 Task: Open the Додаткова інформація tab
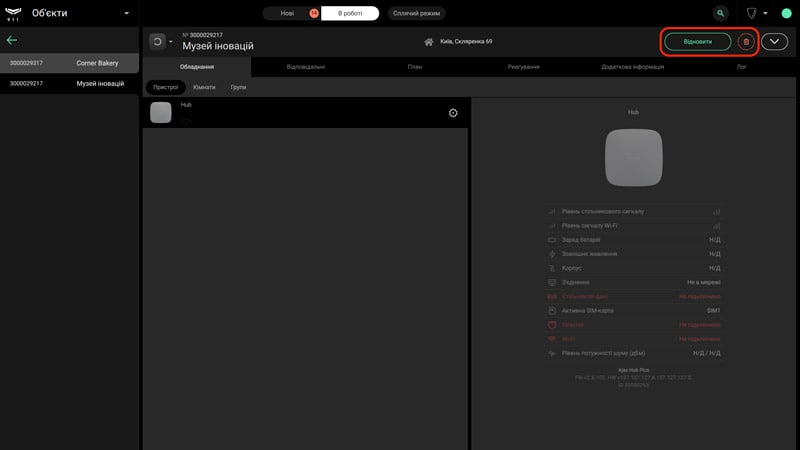coord(633,67)
